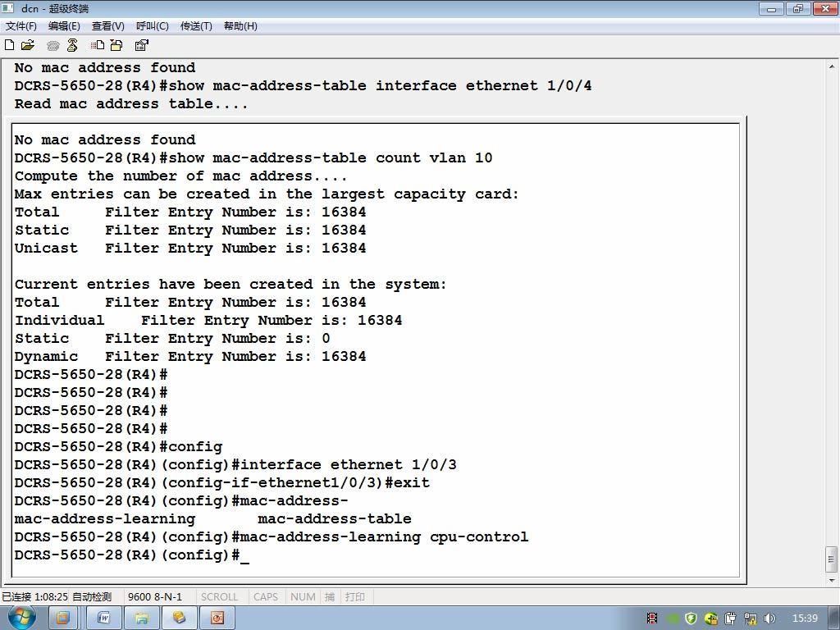Open the Windows Start menu orb
This screenshot has width=840, height=630.
(x=22, y=617)
